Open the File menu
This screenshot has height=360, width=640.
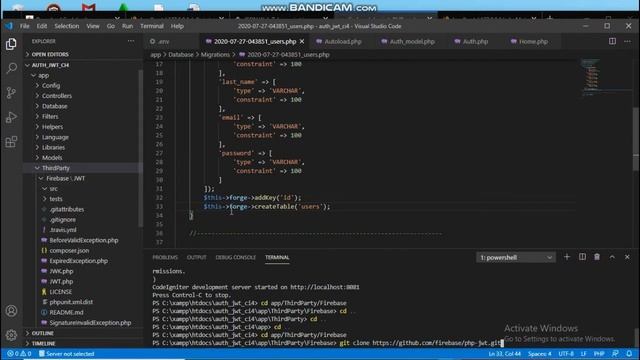click(25, 26)
